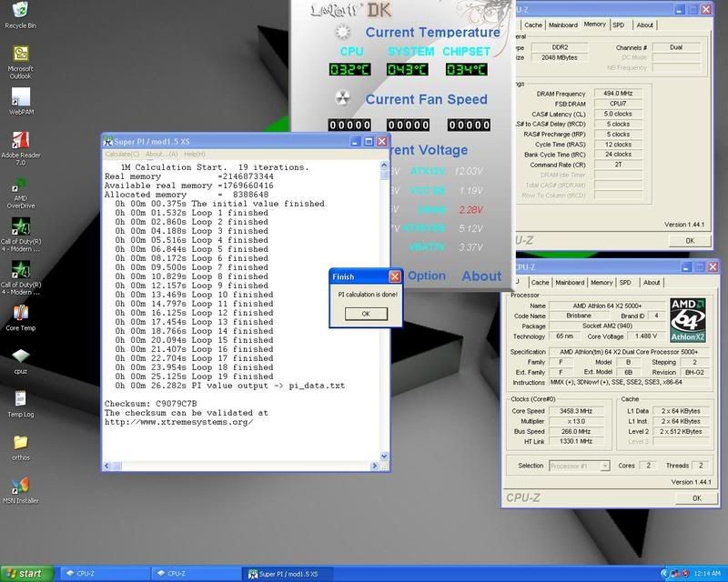Open the orthos folder on the desktop

20,442
